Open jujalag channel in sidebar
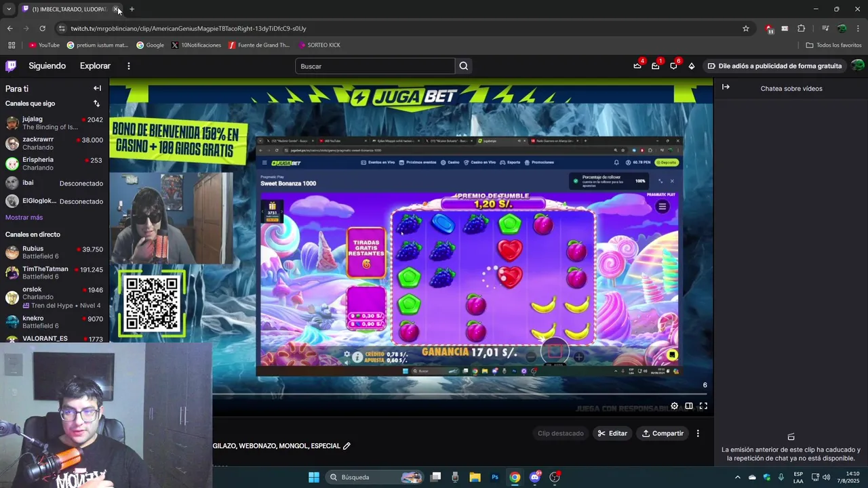 tap(54, 123)
